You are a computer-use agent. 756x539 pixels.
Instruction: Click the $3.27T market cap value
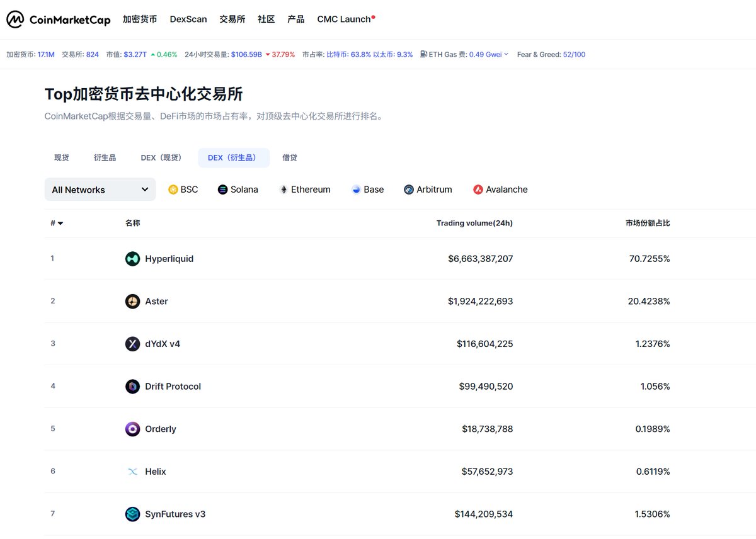(x=135, y=54)
